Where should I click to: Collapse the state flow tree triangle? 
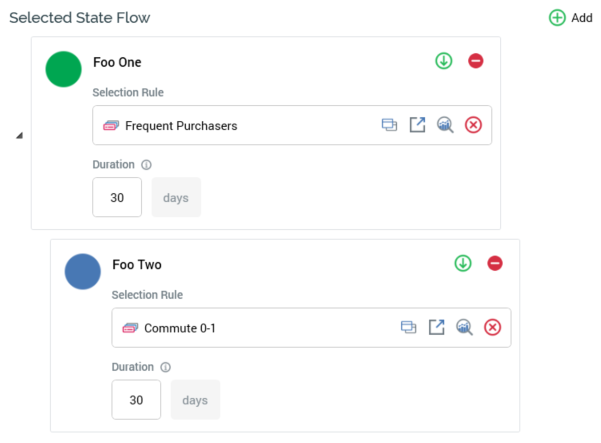point(20,136)
